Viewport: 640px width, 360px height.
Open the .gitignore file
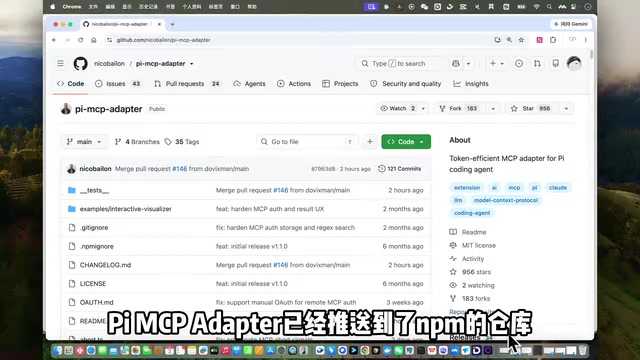[94, 228]
